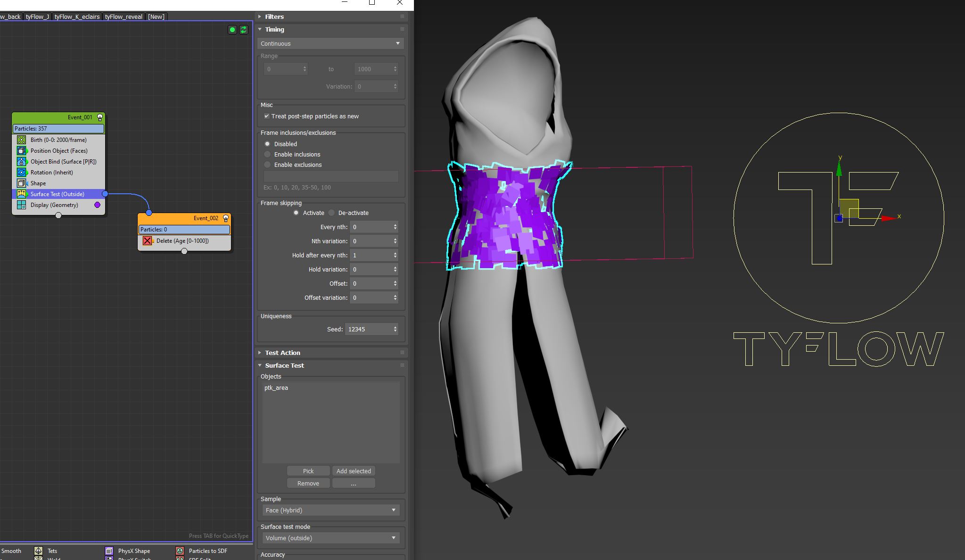Viewport: 965px width, 560px height.
Task: Open Surface test mode dropdown
Action: [331, 538]
